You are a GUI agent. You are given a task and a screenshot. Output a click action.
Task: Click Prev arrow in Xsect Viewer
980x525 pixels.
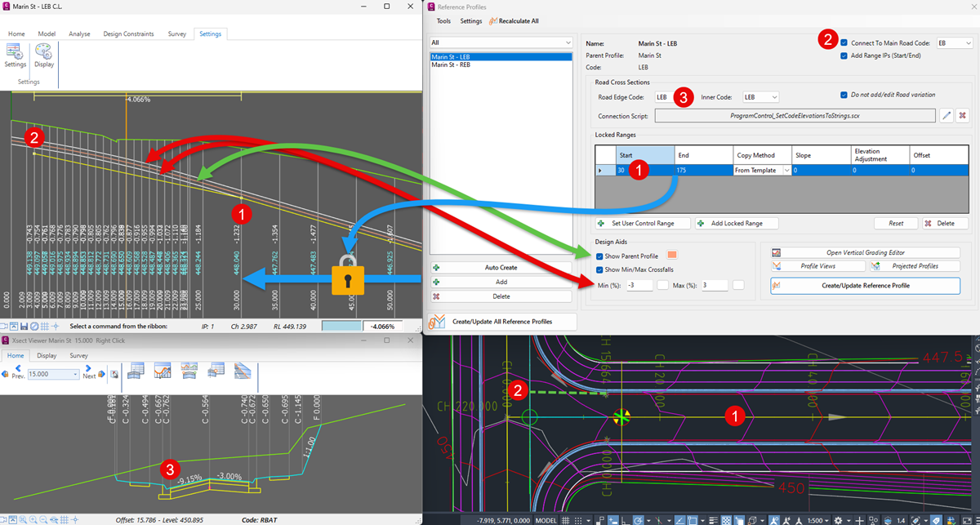point(18,367)
